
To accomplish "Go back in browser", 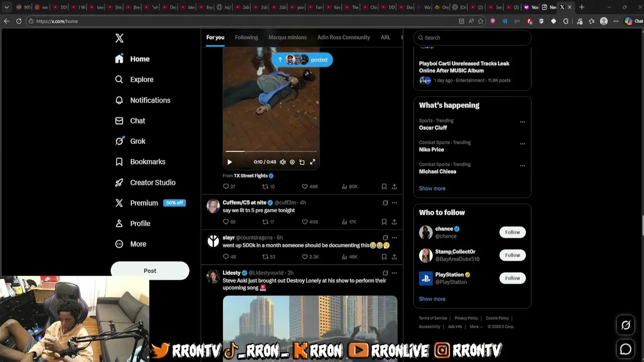I will tap(7, 21).
